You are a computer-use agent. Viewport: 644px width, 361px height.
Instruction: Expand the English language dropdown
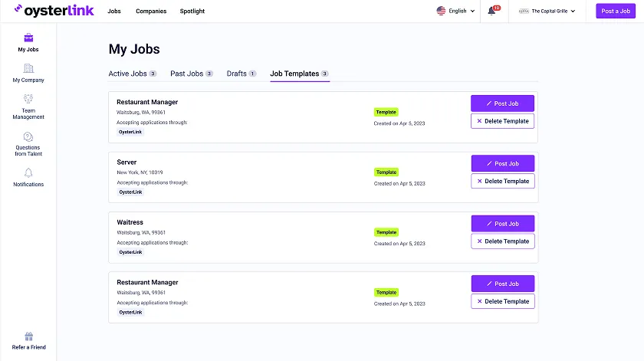[x=455, y=11]
